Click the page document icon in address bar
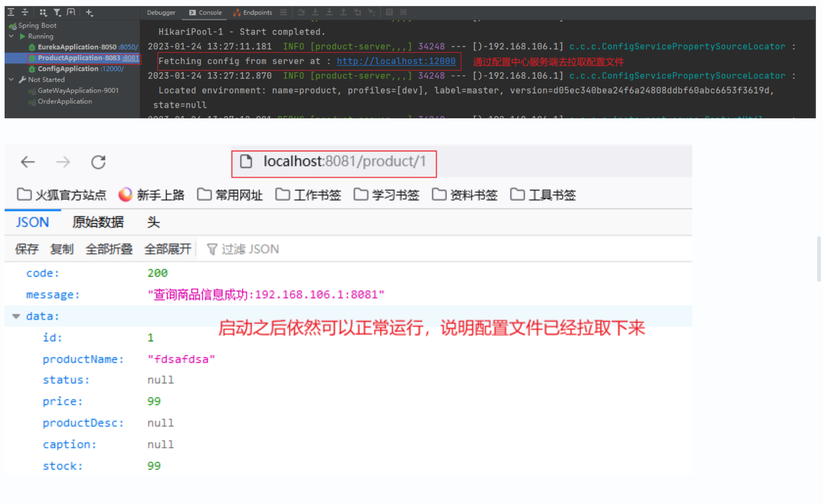The image size is (823, 504). 246,161
